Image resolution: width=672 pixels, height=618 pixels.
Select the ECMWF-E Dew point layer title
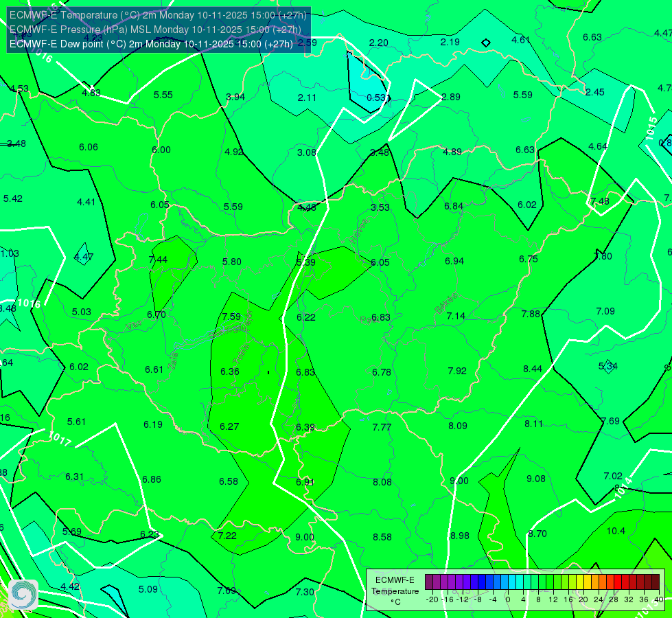[x=151, y=44]
